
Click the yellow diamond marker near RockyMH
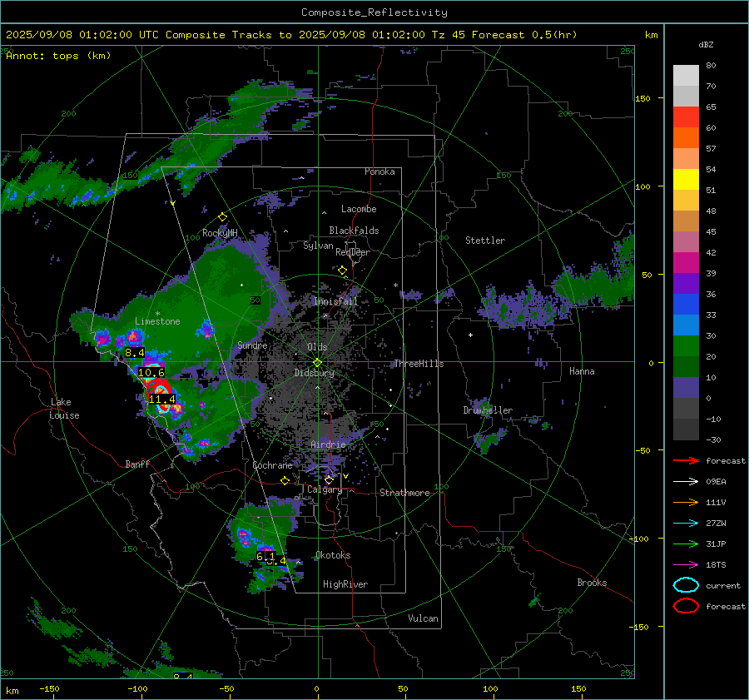click(x=222, y=217)
